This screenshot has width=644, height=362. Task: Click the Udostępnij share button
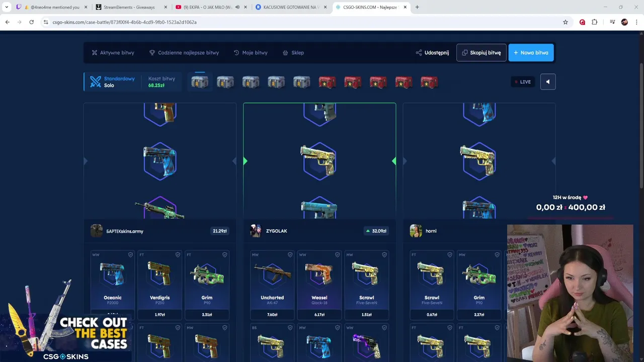coord(432,52)
